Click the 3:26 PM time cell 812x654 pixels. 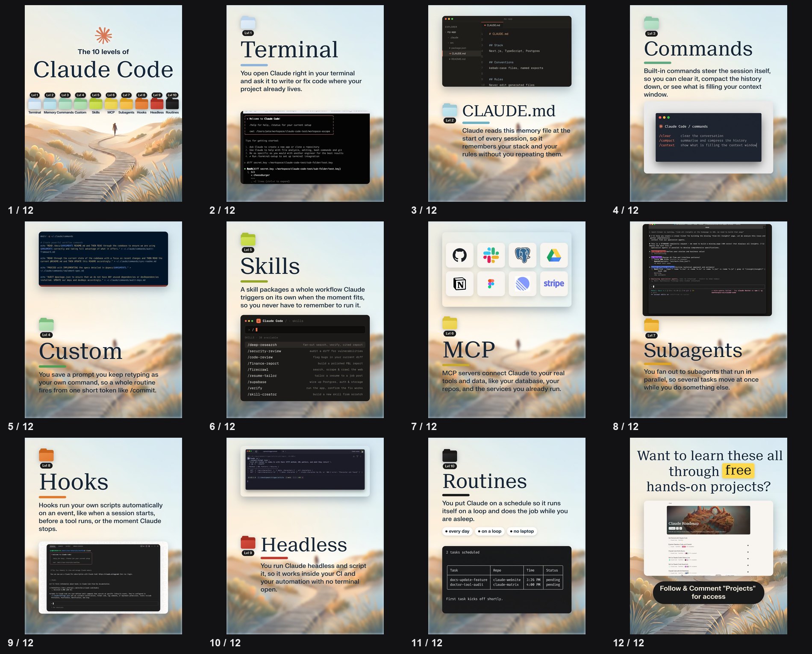coord(533,580)
